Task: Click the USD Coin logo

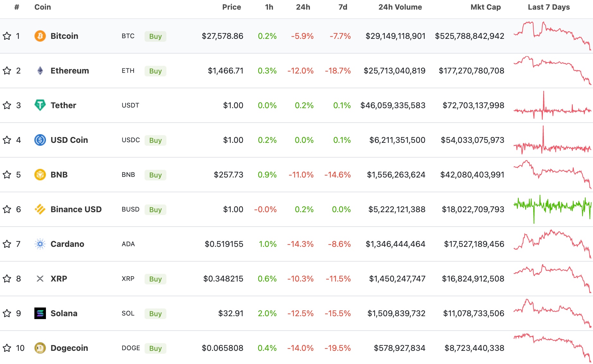Action: click(40, 140)
